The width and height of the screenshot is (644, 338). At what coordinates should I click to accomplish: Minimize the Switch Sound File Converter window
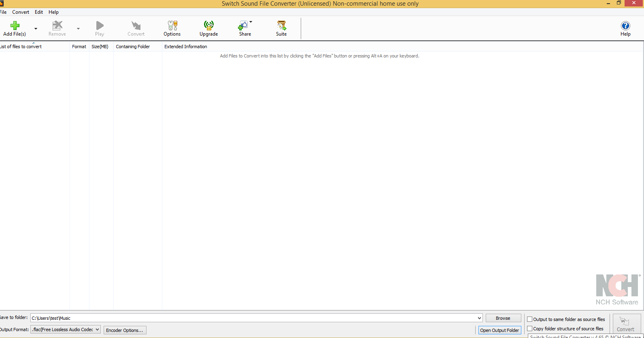tap(608, 3)
